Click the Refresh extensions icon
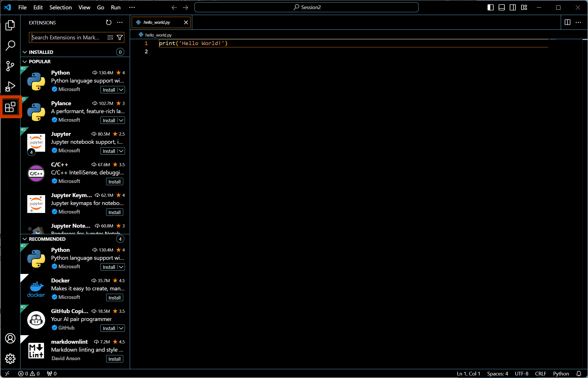Viewport: 588px width, 378px height. pyautogui.click(x=108, y=22)
